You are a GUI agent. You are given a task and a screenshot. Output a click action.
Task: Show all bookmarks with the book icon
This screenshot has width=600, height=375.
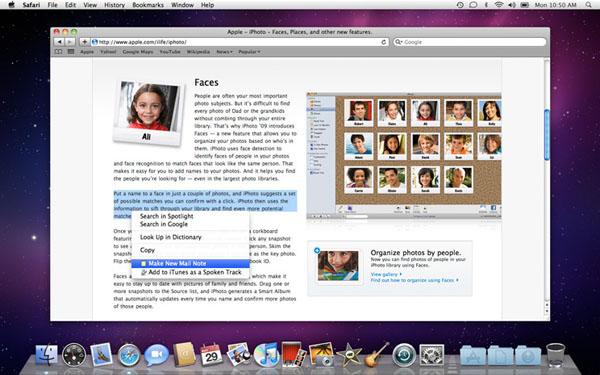(x=58, y=51)
